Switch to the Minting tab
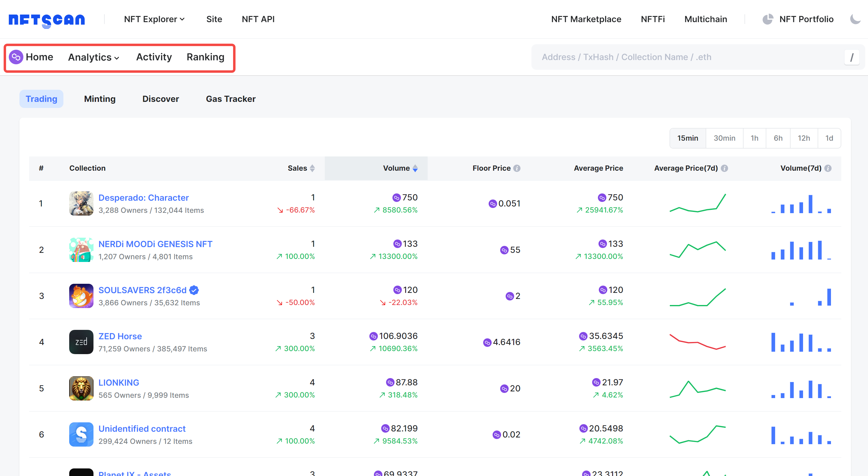868x476 pixels. [100, 99]
